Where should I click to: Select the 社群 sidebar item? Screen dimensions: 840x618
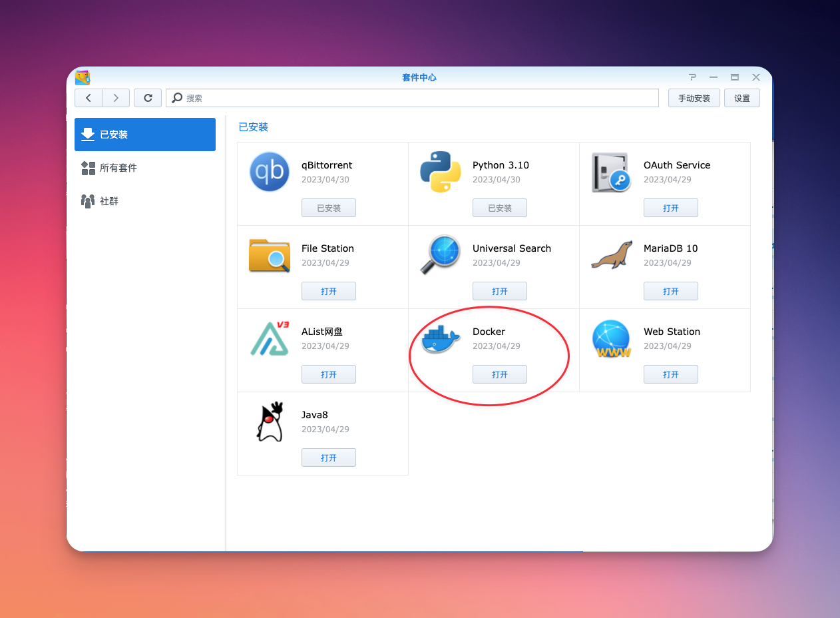[x=145, y=201]
